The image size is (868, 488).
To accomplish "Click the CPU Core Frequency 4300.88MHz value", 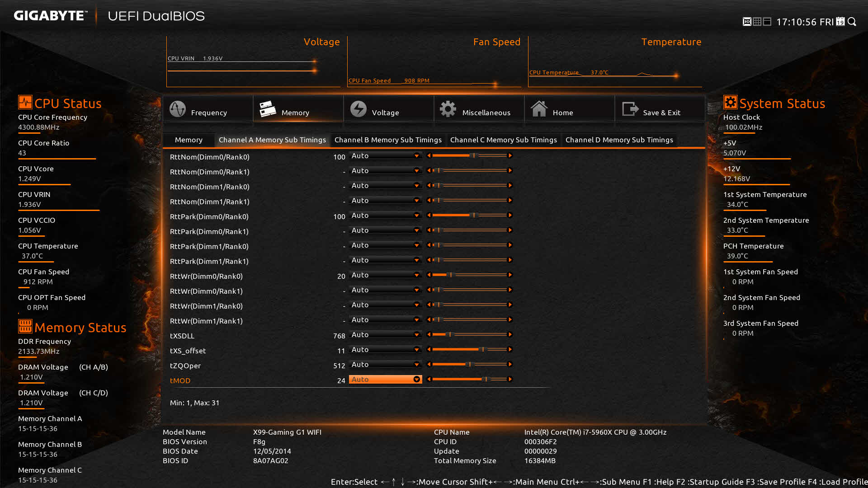I will click(x=39, y=127).
